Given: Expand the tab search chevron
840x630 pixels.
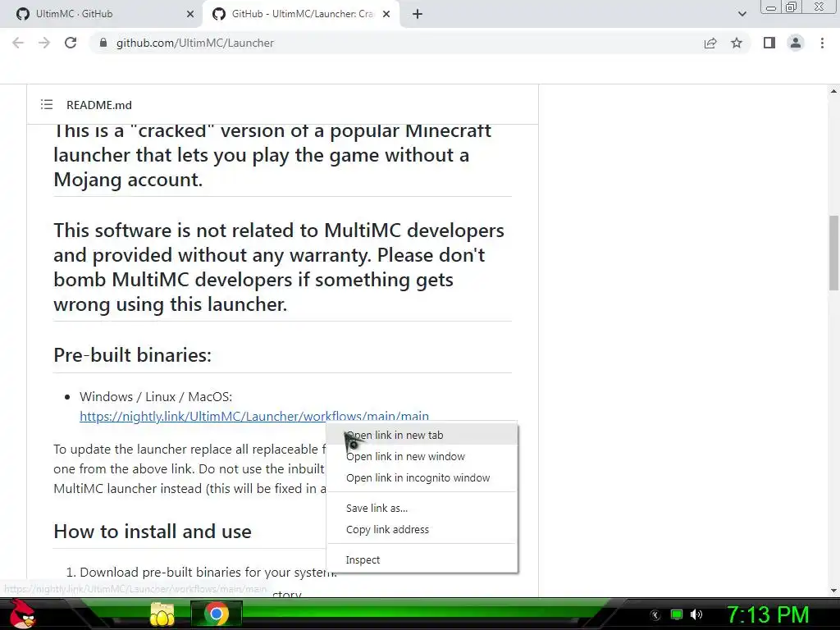Looking at the screenshot, I should tap(742, 14).
